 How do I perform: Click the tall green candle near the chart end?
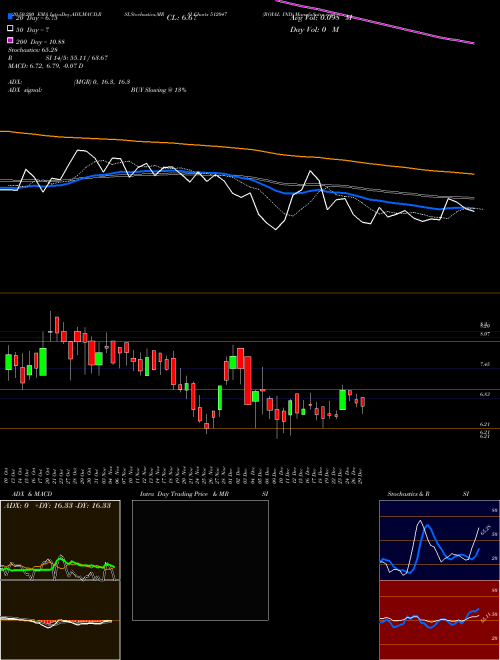click(x=343, y=399)
